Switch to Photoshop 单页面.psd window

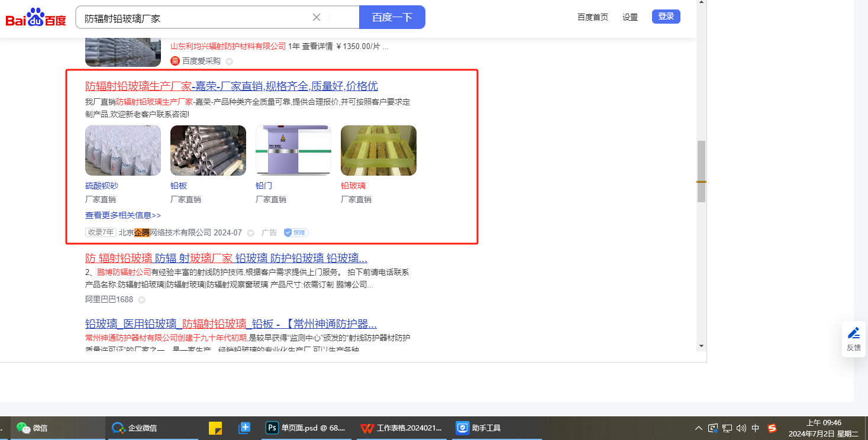pos(306,428)
